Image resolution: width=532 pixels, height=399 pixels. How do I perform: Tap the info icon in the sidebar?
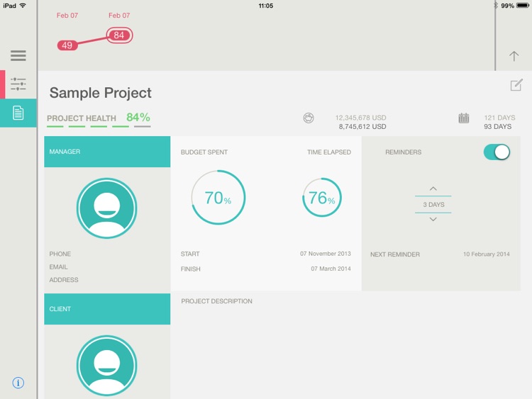pyautogui.click(x=18, y=383)
